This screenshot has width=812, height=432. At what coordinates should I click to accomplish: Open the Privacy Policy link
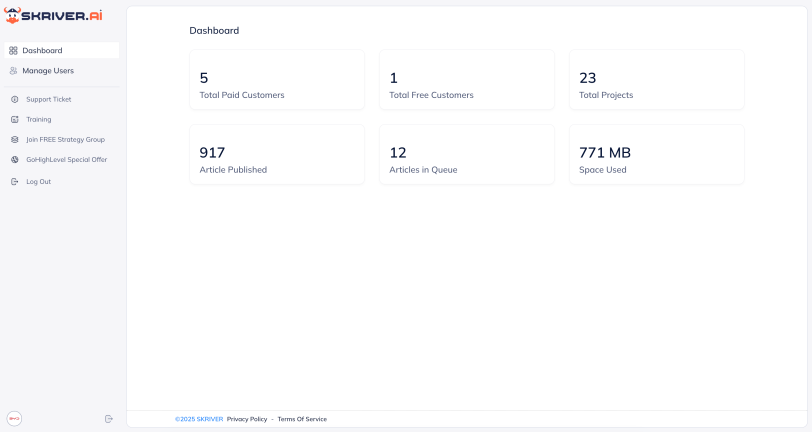pos(247,419)
